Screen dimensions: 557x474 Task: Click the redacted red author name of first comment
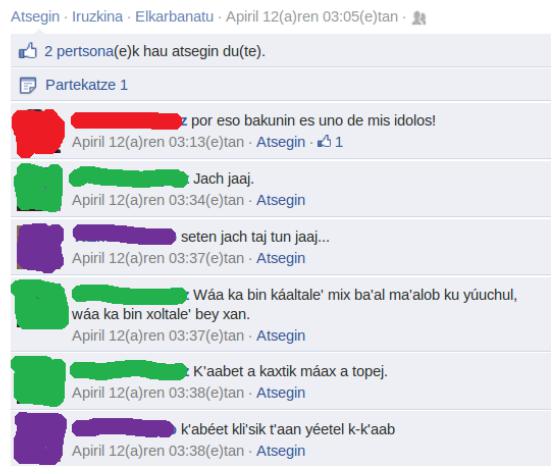click(x=128, y=120)
